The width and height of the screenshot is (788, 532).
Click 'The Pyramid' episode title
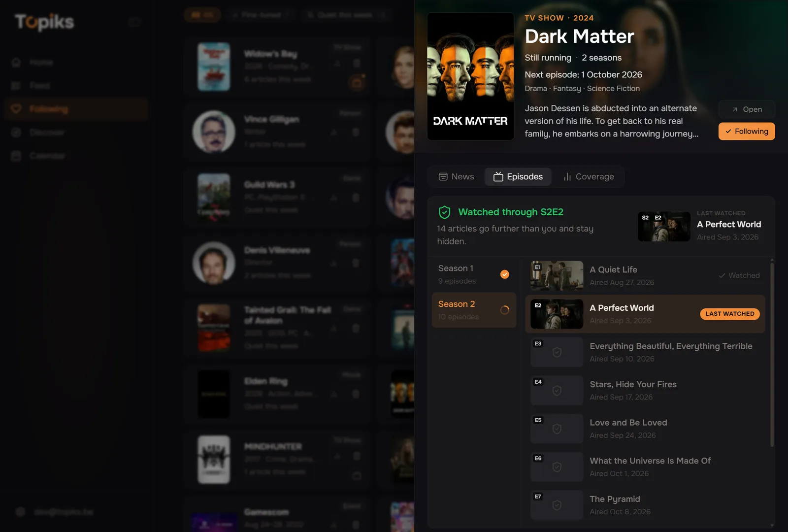[x=615, y=499]
